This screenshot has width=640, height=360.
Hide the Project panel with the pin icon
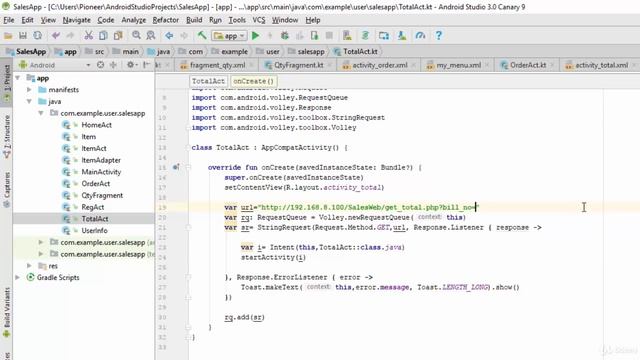point(147,65)
